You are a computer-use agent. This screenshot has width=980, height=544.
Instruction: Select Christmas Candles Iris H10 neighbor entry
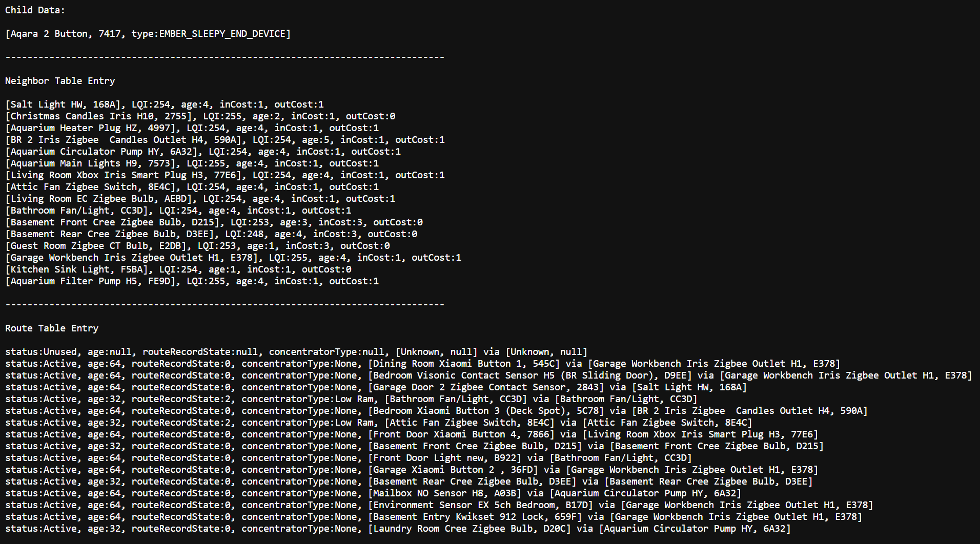click(200, 116)
